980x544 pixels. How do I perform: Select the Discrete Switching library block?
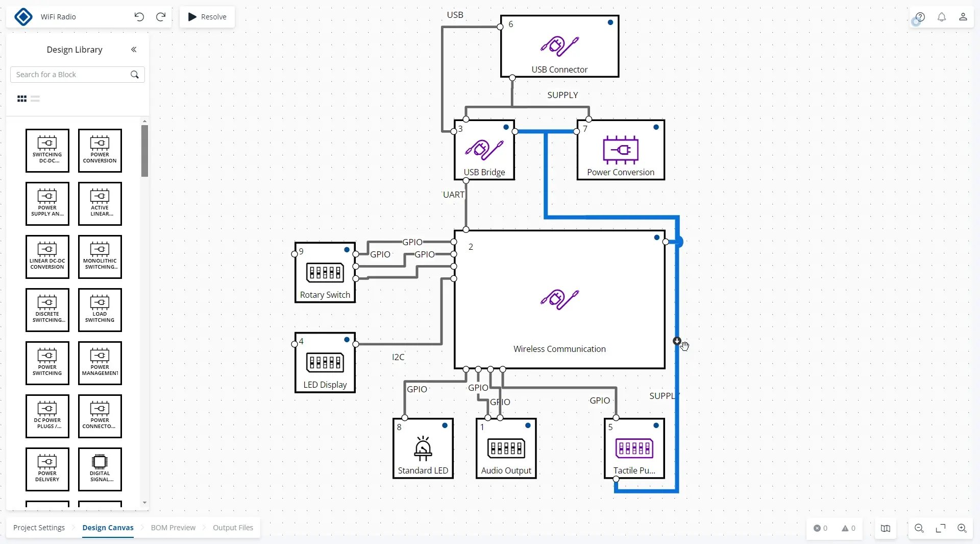point(47,310)
